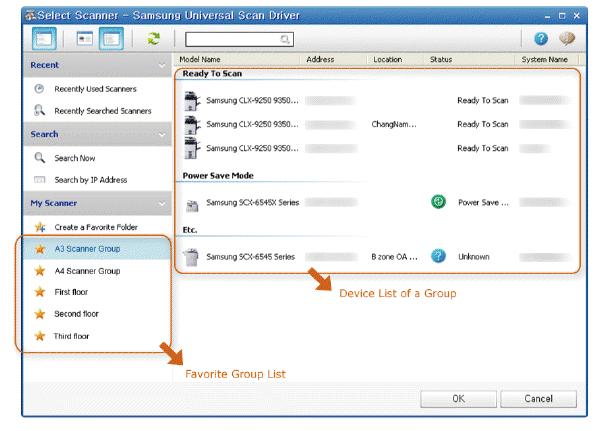Maximize the Select Scanner window

click(x=562, y=16)
